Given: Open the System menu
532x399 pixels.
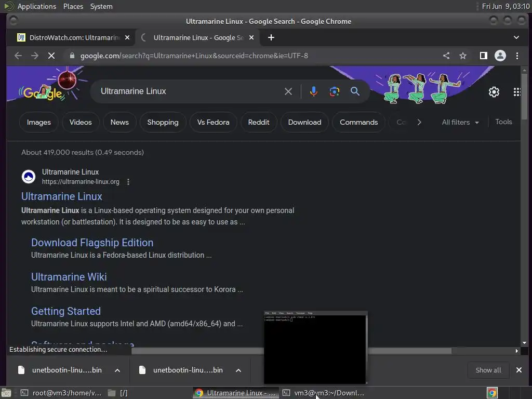Looking at the screenshot, I should [101, 6].
